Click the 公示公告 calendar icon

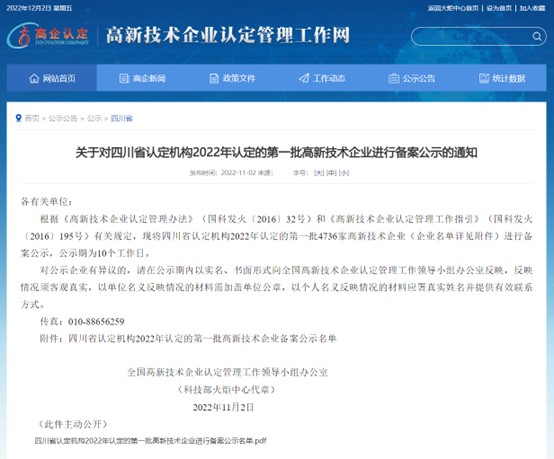pyautogui.click(x=394, y=78)
